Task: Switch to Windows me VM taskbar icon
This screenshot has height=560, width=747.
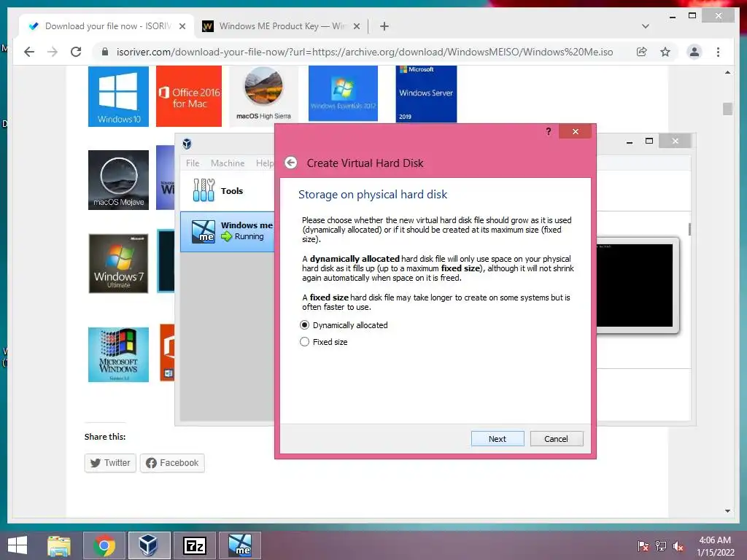Action: point(239,545)
